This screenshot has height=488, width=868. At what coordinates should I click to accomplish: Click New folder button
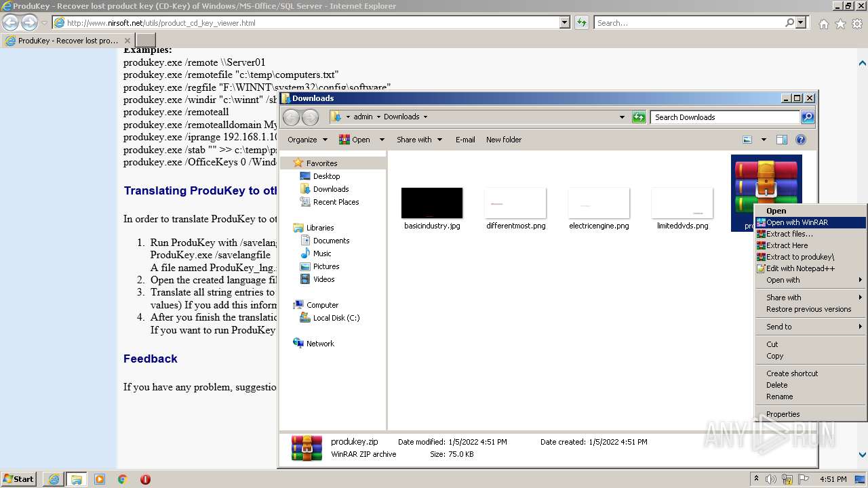504,140
